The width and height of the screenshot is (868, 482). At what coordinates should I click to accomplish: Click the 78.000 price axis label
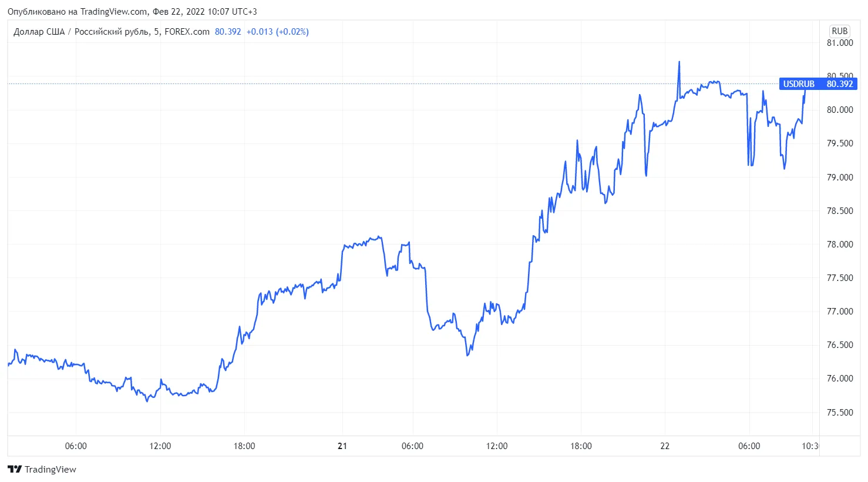point(840,245)
